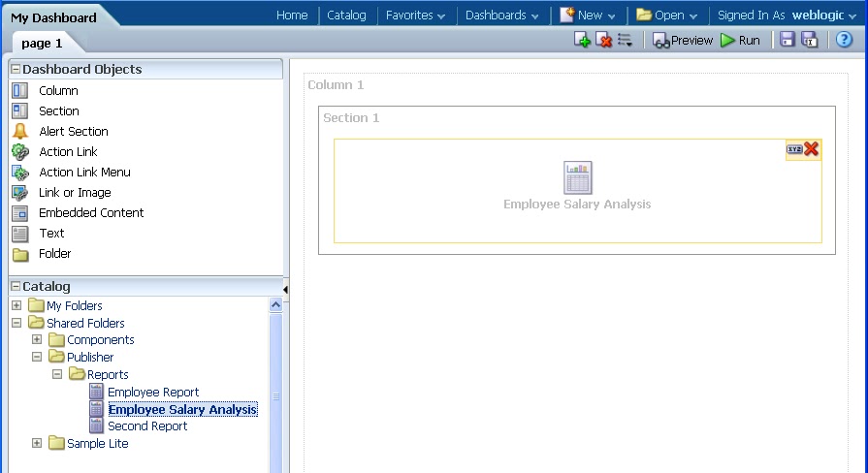Select the Action Link icon
The width and height of the screenshot is (868, 473).
pos(20,151)
